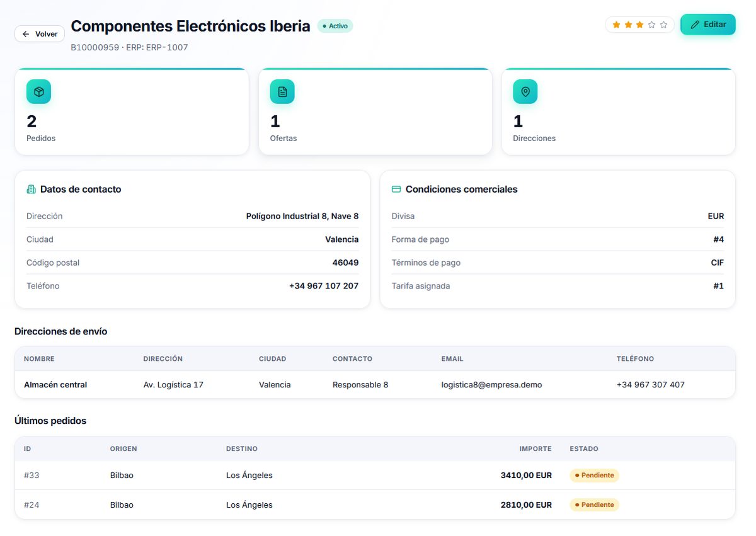Image resolution: width=756 pixels, height=536 pixels.
Task: Click the Ciudad value Valencia in contact data
Action: [x=342, y=239]
